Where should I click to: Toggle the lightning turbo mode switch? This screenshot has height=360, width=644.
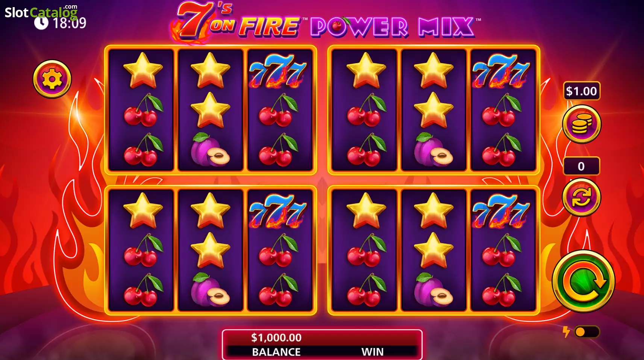tap(587, 332)
